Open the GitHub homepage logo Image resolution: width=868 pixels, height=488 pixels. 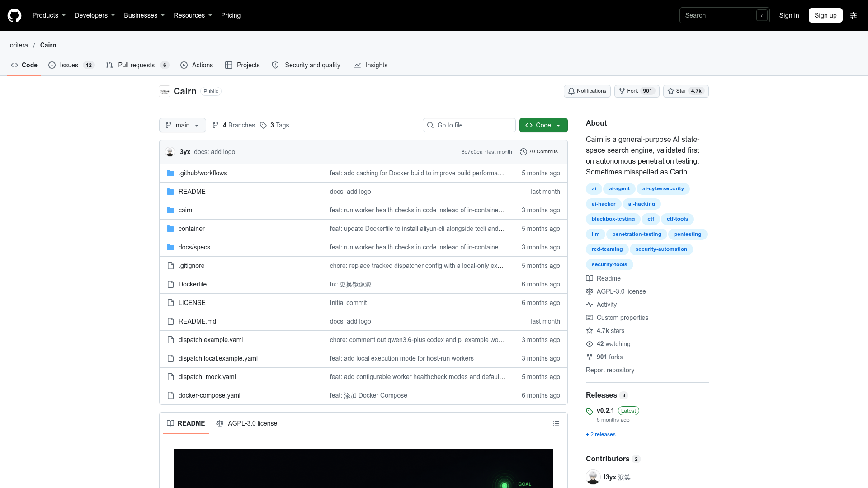coord(14,15)
